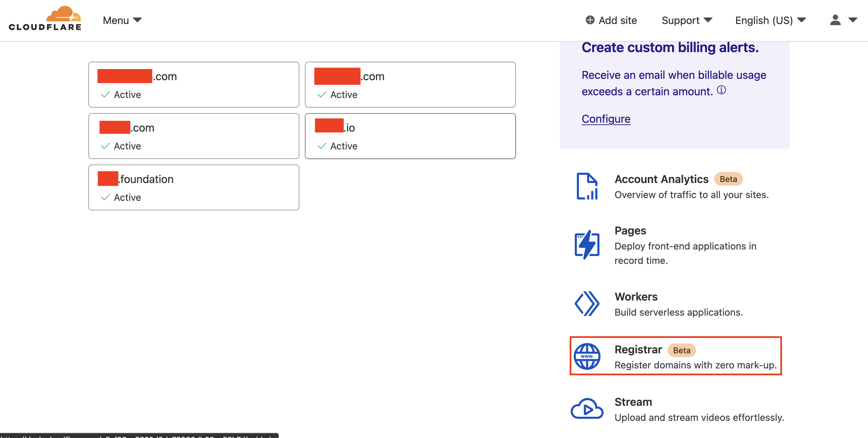Open the Stream link
This screenshot has width=868, height=438.
coord(633,402)
